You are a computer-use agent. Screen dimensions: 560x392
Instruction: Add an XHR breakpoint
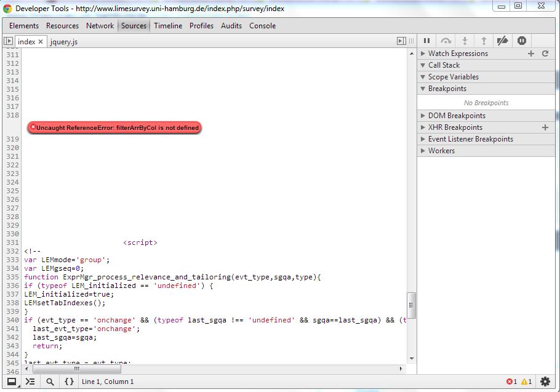click(545, 127)
